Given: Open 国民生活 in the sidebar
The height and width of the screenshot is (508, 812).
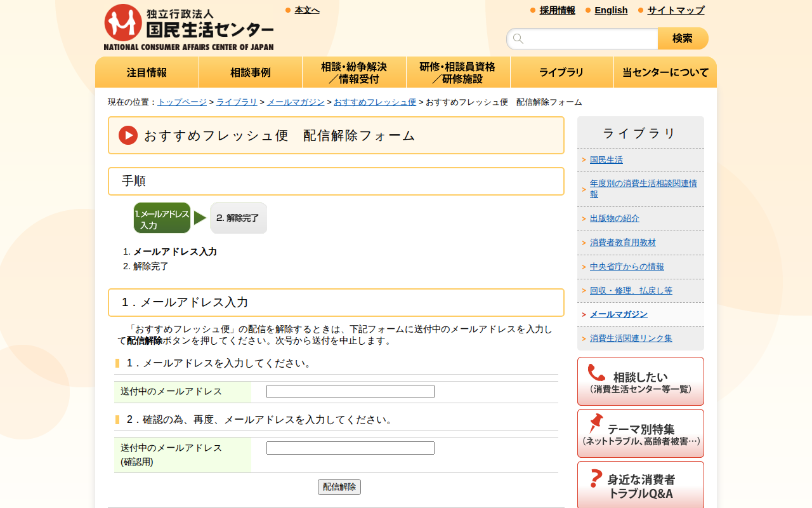Looking at the screenshot, I should pyautogui.click(x=606, y=160).
